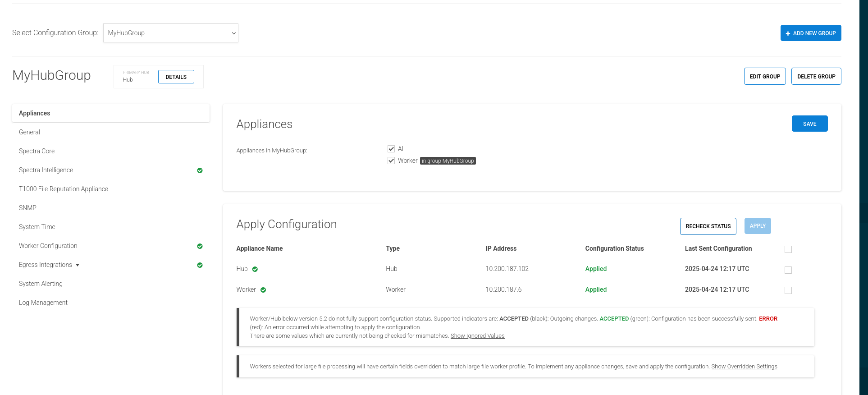
Task: Click Hub IP address 10.200.187.102
Action: (507, 269)
